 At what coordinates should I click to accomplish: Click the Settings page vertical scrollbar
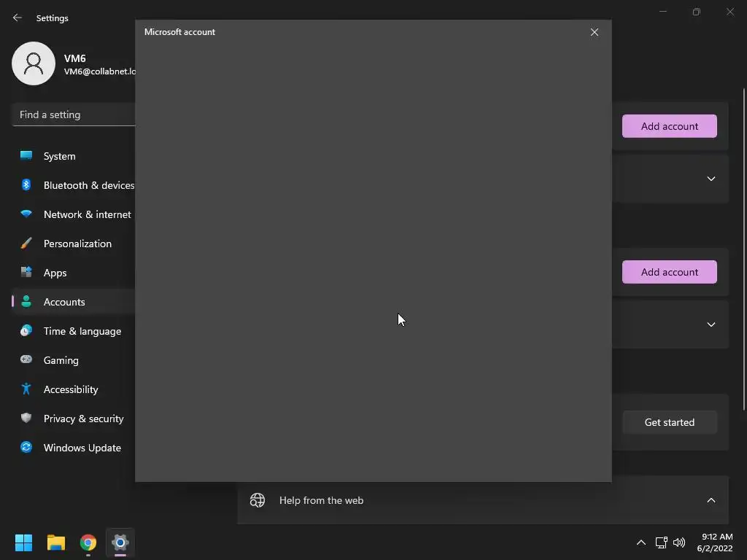[744, 249]
